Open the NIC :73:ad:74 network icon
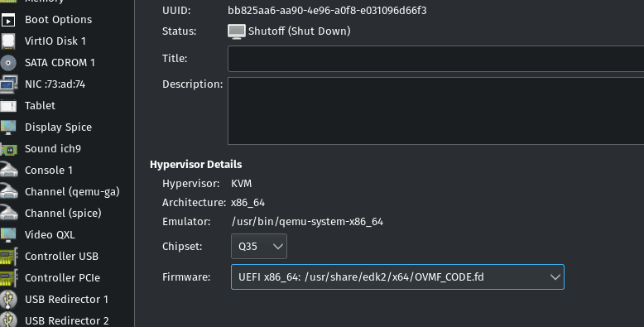The image size is (644, 327). point(8,84)
